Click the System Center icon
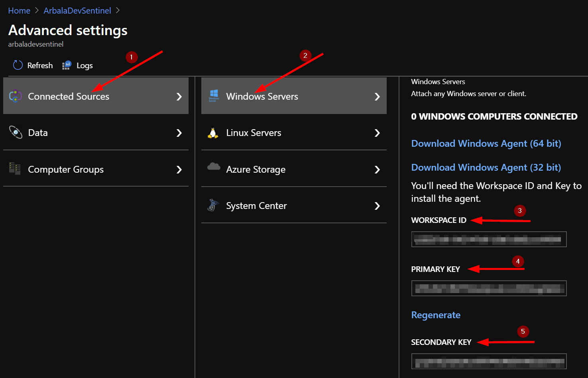588x378 pixels. tap(213, 205)
